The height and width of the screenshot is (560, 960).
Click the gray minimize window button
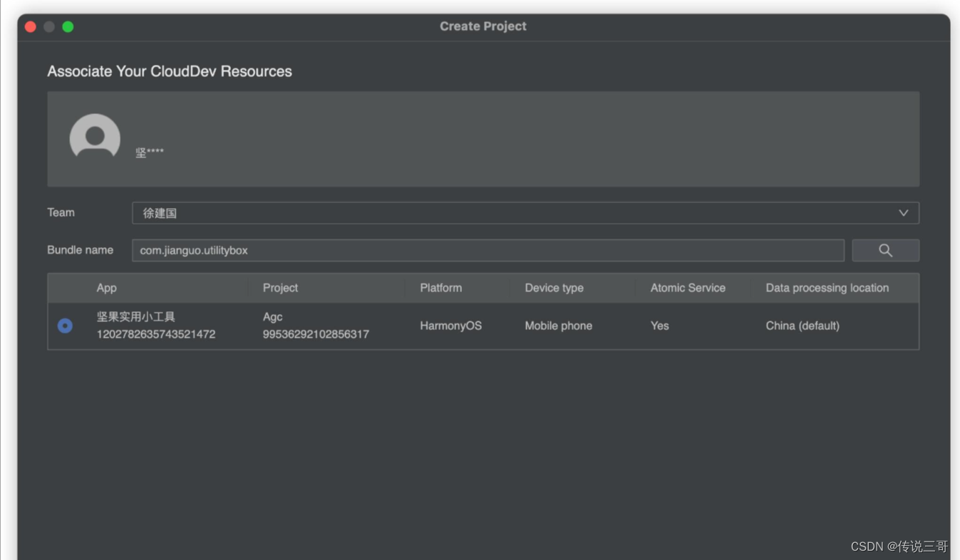49,26
